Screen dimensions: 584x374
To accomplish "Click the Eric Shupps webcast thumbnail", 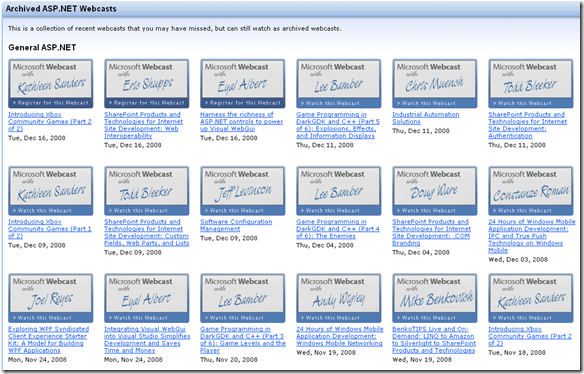I will 147,83.
